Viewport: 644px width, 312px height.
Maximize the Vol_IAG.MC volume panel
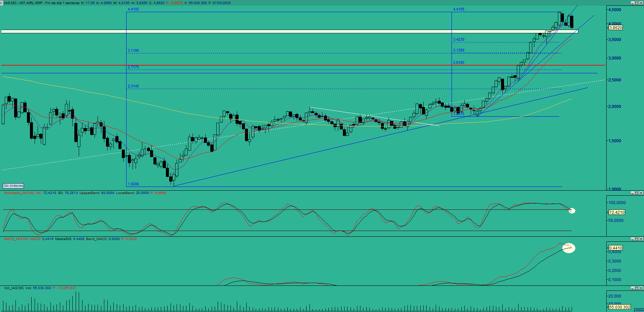[x=637, y=288]
